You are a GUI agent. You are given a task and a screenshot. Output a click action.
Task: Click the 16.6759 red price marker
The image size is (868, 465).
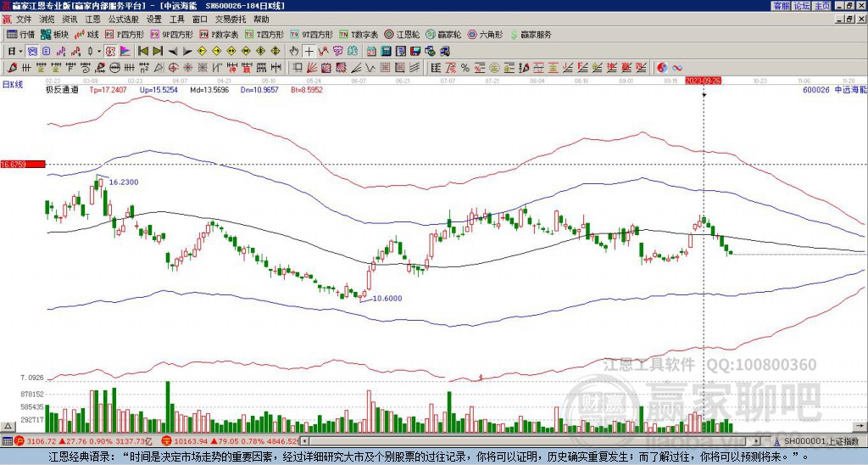click(x=22, y=164)
